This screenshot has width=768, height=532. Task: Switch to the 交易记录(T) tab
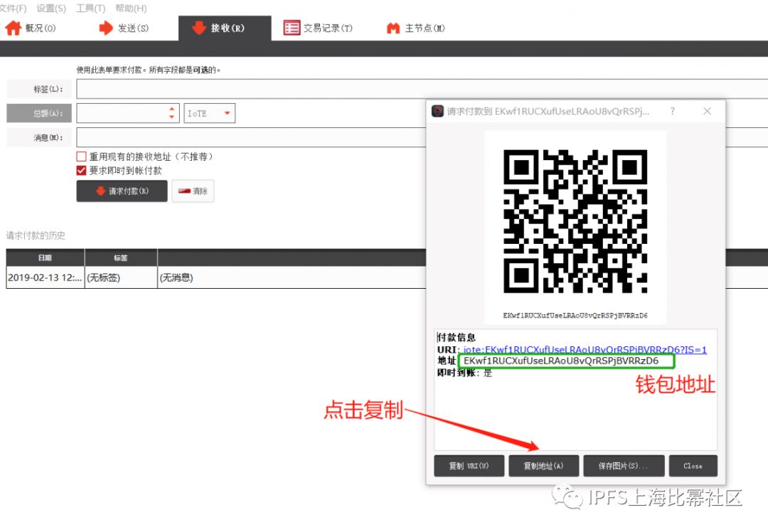[319, 28]
